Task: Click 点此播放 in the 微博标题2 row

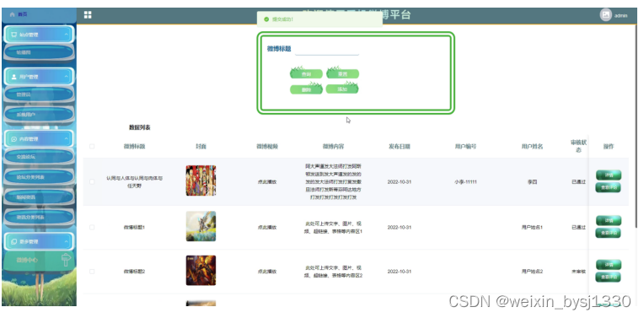Action: 267,272
